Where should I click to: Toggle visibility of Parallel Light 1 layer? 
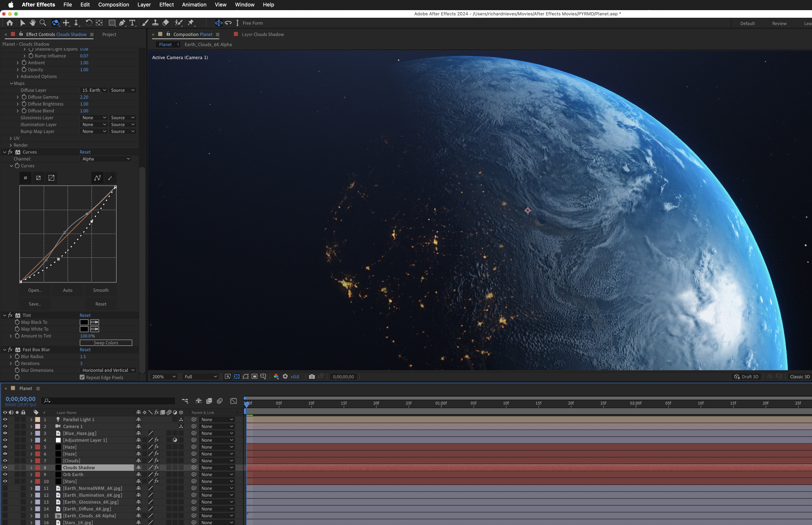tap(5, 419)
